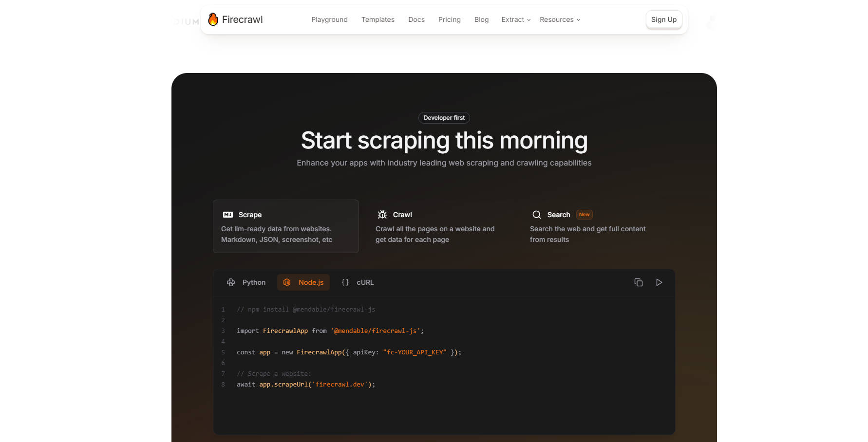The width and height of the screenshot is (868, 442).
Task: Click the Crawl bug icon
Action: [382, 215]
